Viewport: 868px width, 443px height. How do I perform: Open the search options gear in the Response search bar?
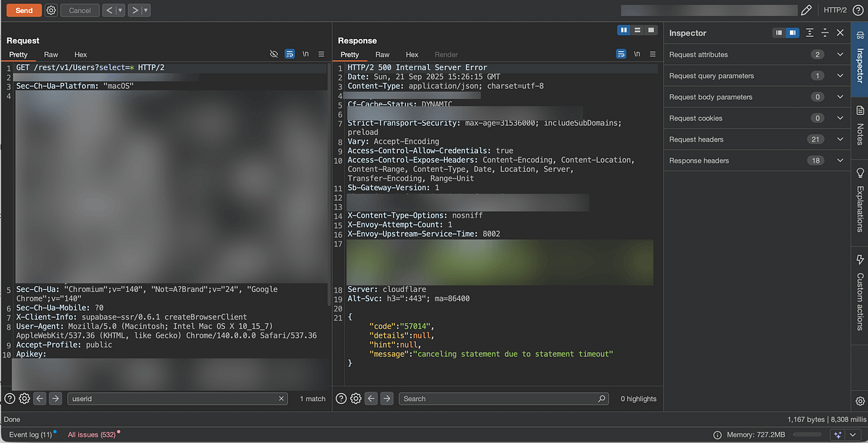354,398
